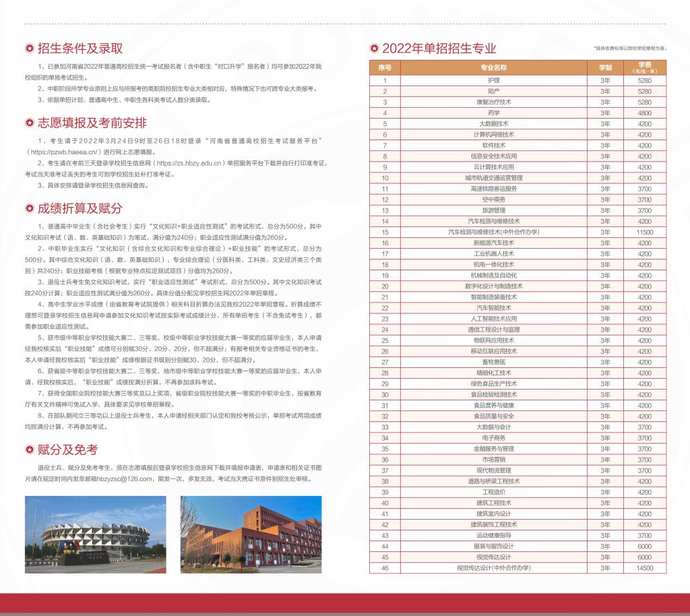The width and height of the screenshot is (690, 616).
Task: Click the star icon beside 赋分及免考
Action: pos(29,450)
